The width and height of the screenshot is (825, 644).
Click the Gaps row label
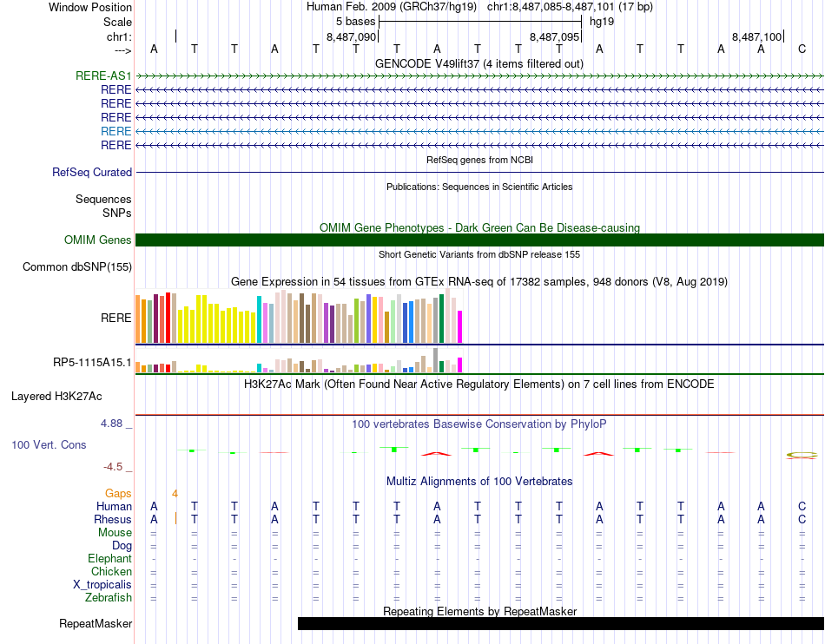tap(118, 493)
